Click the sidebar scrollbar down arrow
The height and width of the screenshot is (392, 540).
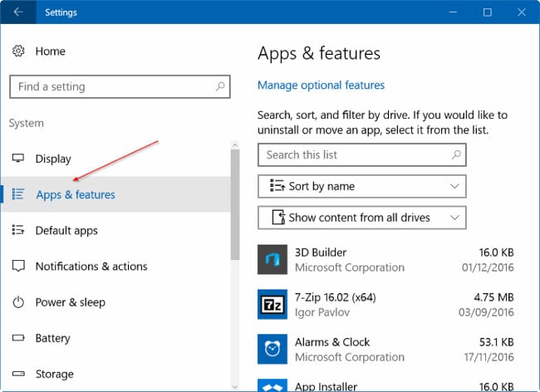235,387
